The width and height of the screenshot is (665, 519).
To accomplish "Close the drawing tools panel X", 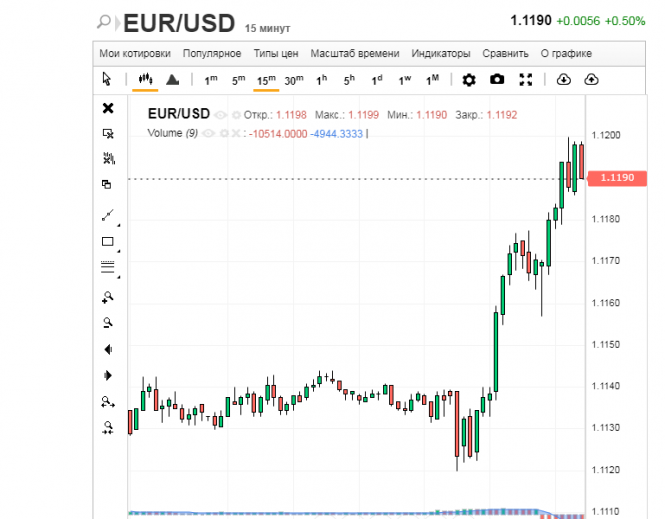I will [x=108, y=108].
